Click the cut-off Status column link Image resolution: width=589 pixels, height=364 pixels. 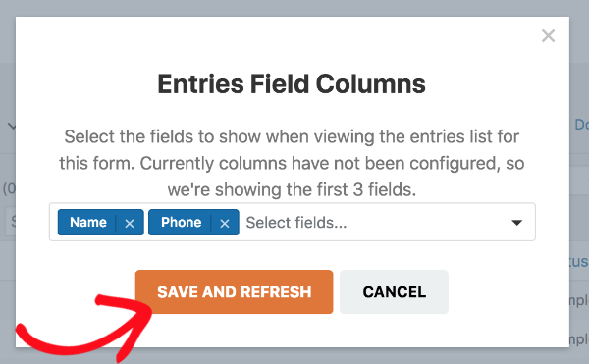point(579,262)
